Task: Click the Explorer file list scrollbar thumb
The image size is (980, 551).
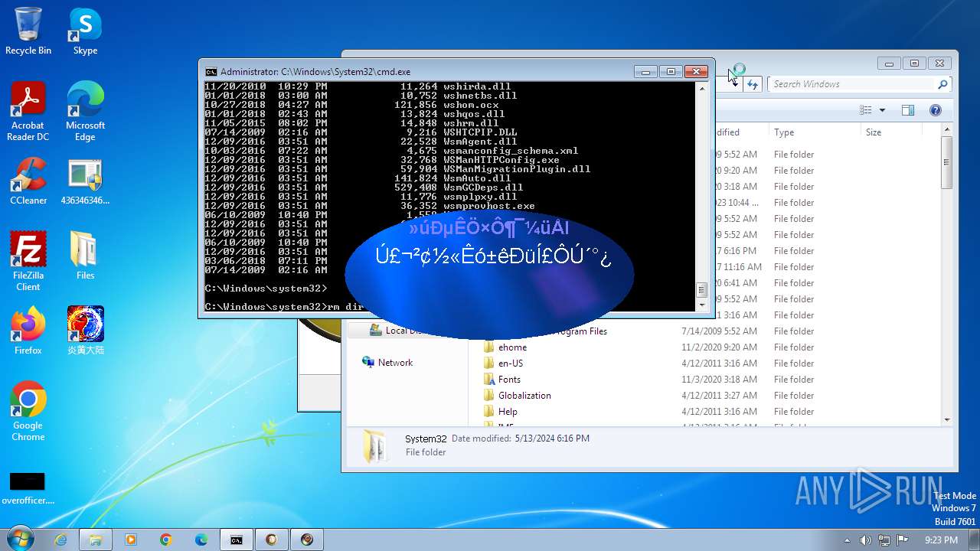Action: (x=947, y=162)
